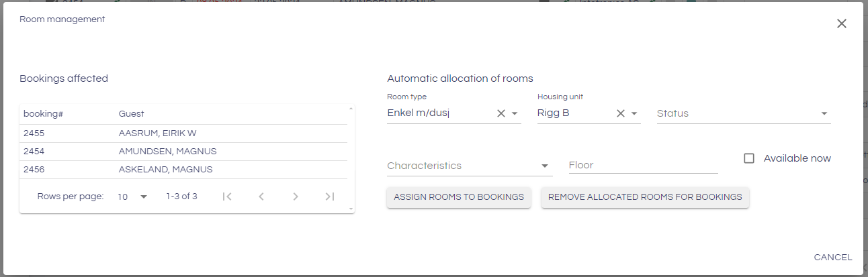Open the Room type dropdown arrow

point(515,113)
